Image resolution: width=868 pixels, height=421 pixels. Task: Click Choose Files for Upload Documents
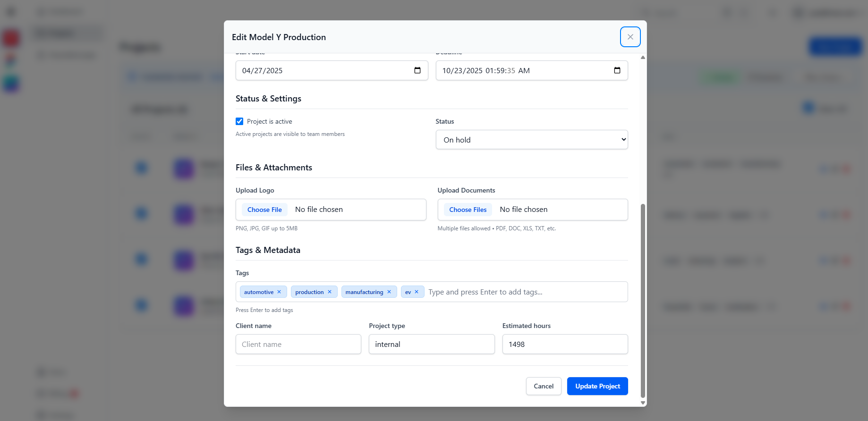click(x=468, y=210)
